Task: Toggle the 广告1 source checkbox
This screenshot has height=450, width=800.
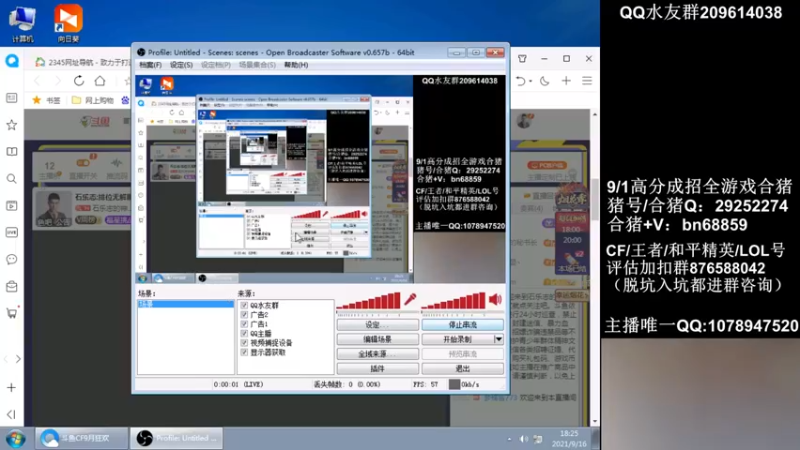Action: (x=244, y=324)
